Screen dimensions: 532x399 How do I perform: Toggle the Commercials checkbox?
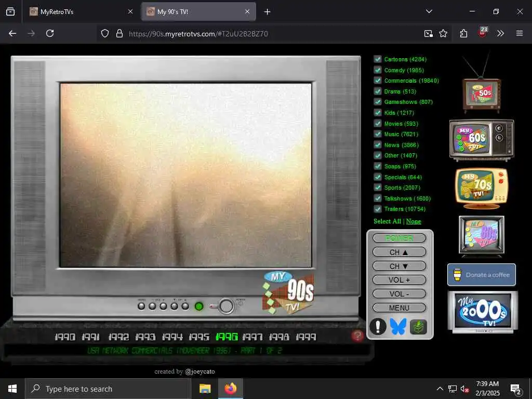pyautogui.click(x=378, y=81)
